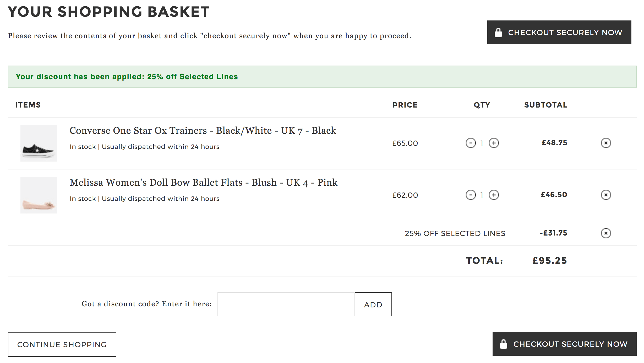Click the lock icon on bottom checkout button
The image size is (644, 363).
pos(504,344)
